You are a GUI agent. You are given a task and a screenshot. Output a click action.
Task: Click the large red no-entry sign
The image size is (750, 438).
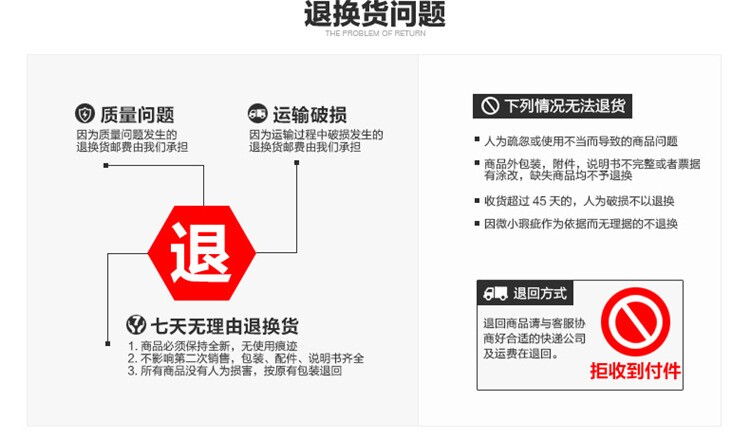(x=635, y=321)
